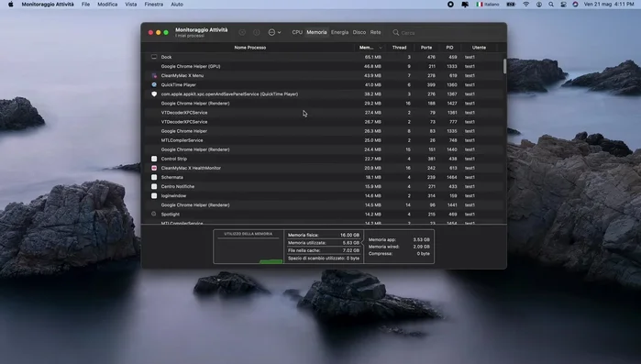
Task: Select Chrome Helper (Renderer) row PID 1427
Action: point(323,104)
